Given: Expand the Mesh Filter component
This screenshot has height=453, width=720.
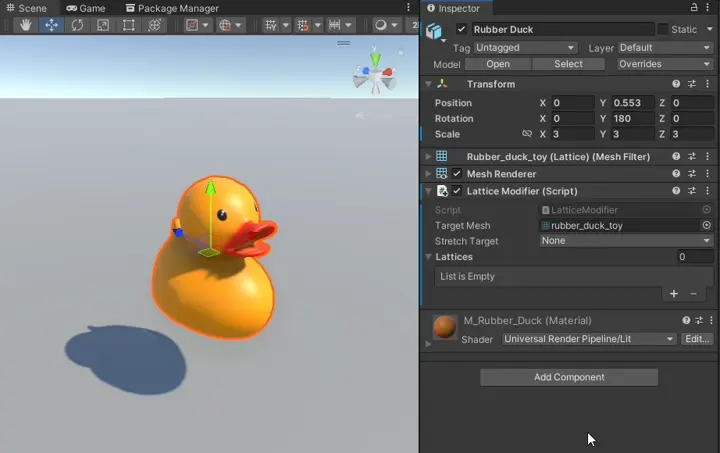Looking at the screenshot, I should [428, 157].
